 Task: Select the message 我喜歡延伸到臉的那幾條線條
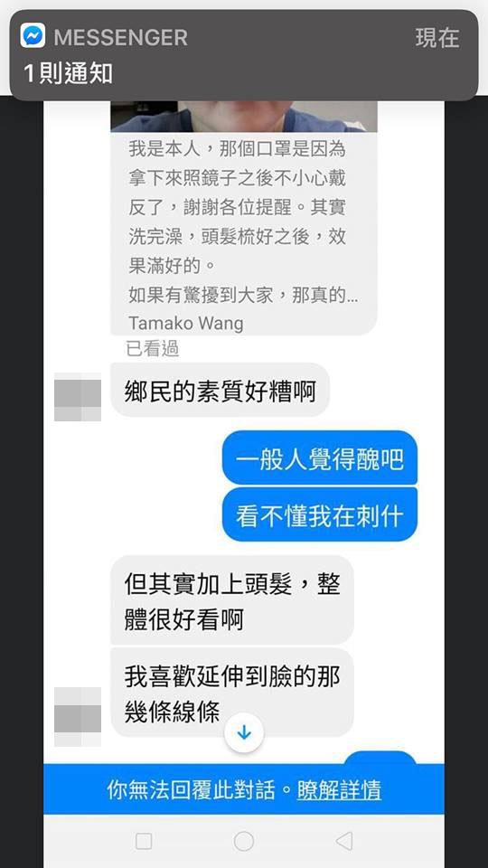232,692
